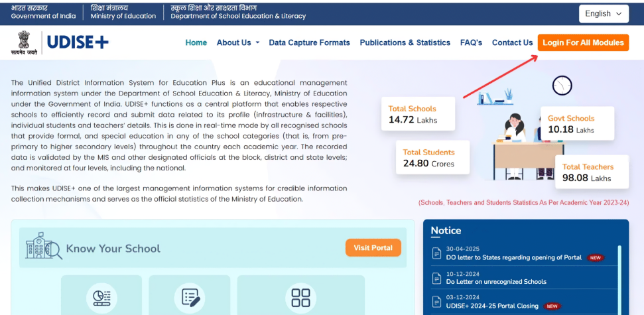Open the four-squares grid tile icon
Screen dimensions: 644x315
coord(300,296)
